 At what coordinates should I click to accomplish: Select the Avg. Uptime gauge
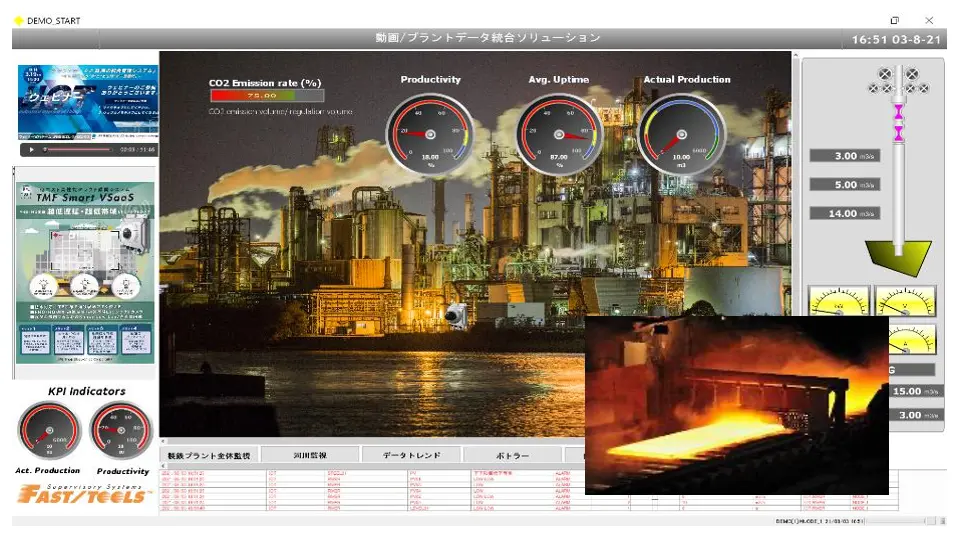tap(559, 135)
